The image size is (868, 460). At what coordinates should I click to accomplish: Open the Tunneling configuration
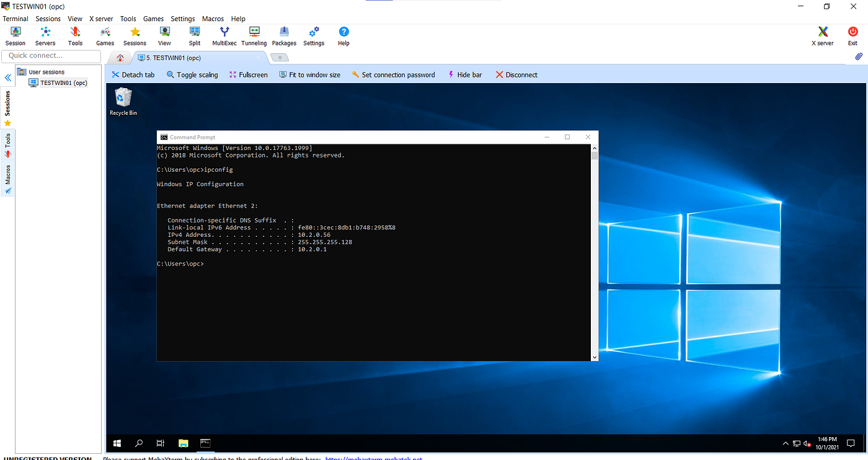[254, 35]
